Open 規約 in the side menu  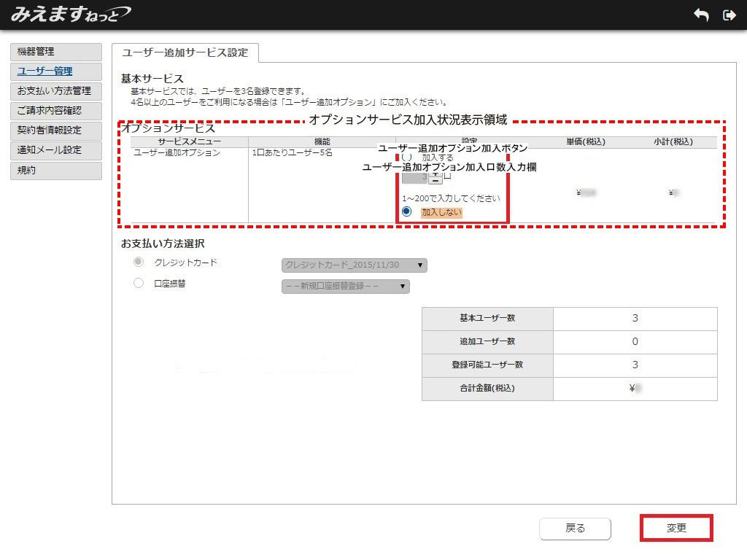(x=56, y=171)
